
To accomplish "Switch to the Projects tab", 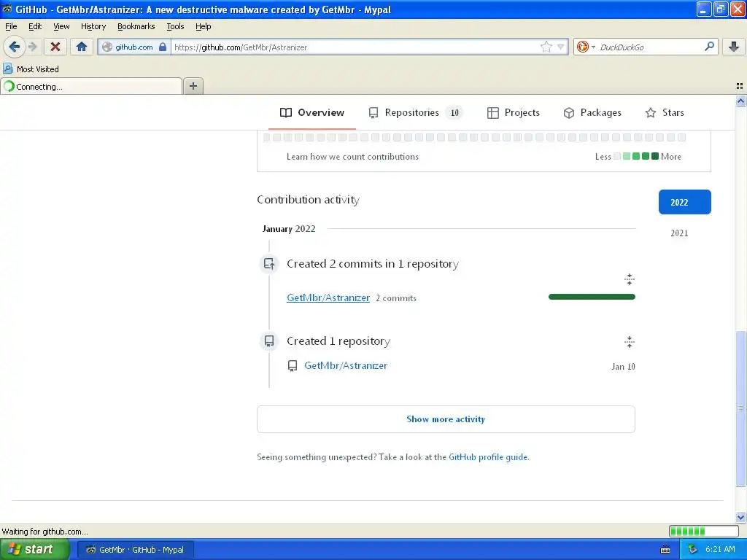I will (x=513, y=113).
